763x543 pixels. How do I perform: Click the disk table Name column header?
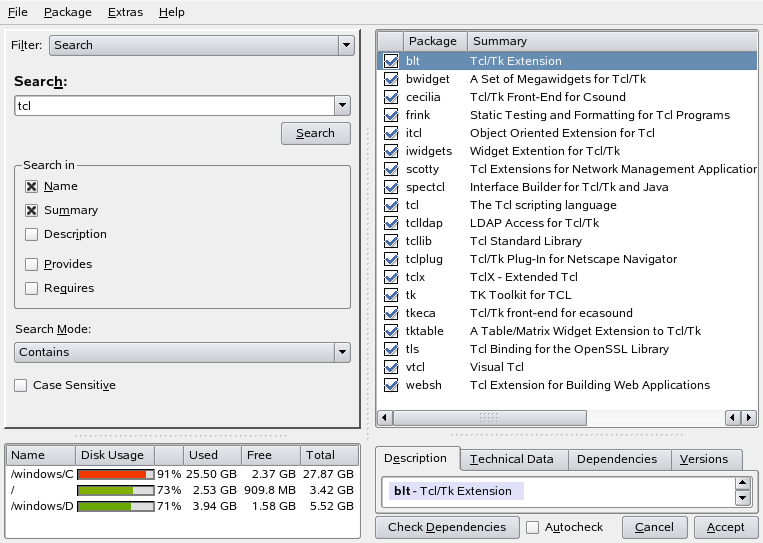point(41,455)
